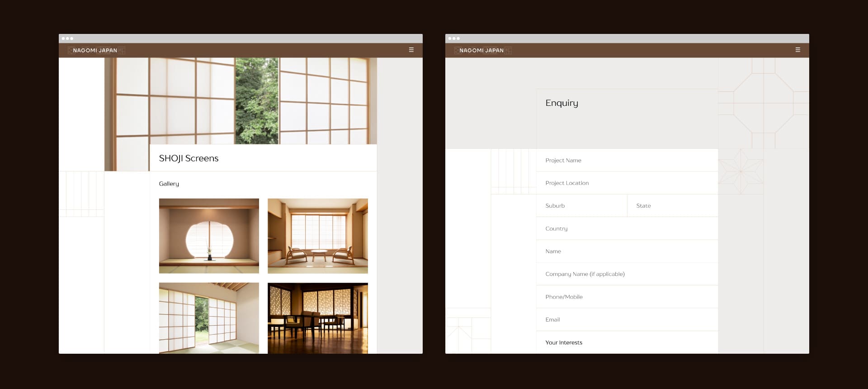Image resolution: width=868 pixels, height=389 pixels.
Task: Select the Phone/Mobile field
Action: [627, 297]
